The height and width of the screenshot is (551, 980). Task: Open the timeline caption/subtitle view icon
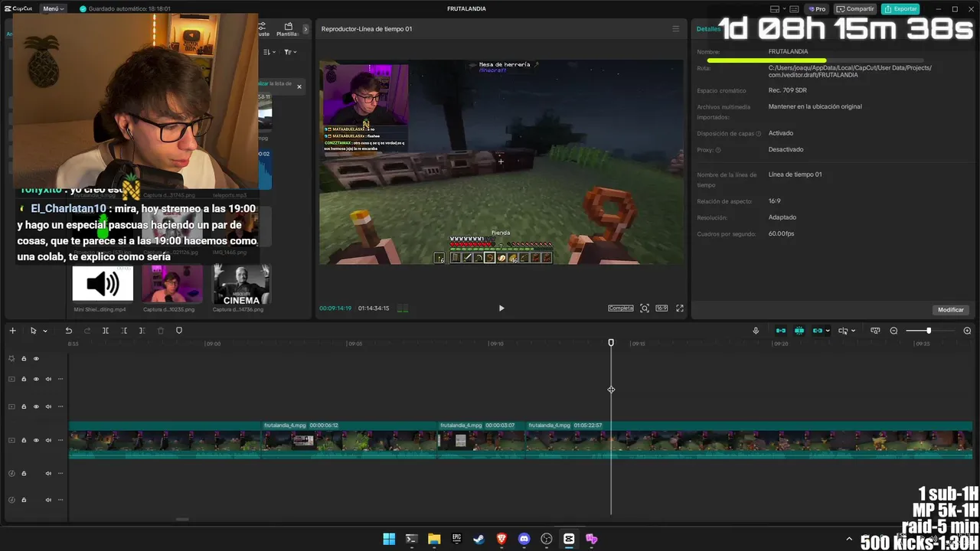point(875,331)
